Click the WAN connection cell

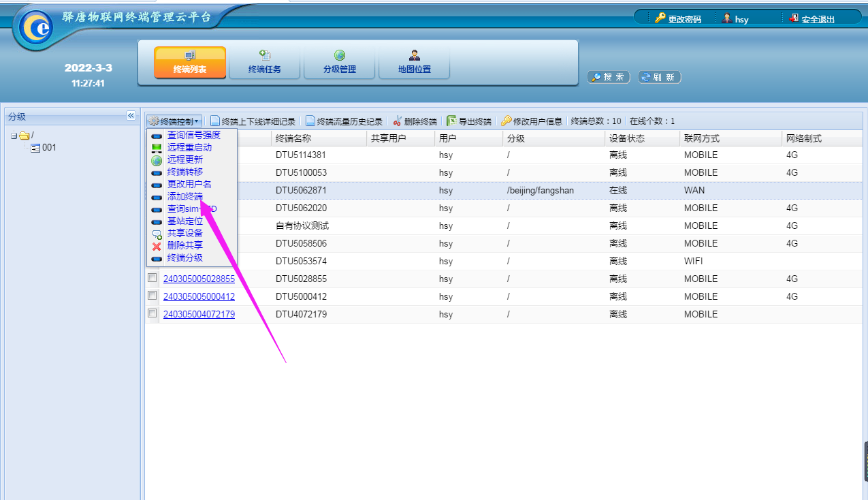(694, 190)
